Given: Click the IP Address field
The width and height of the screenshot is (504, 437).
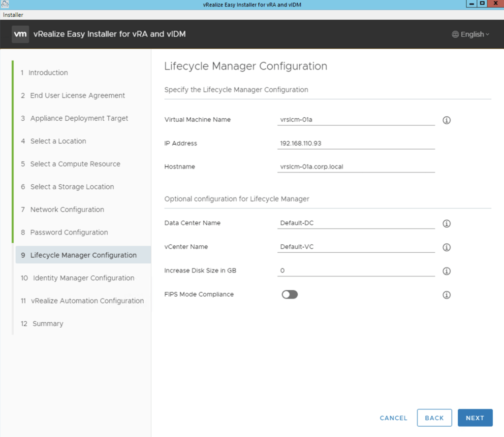Looking at the screenshot, I should point(356,143).
